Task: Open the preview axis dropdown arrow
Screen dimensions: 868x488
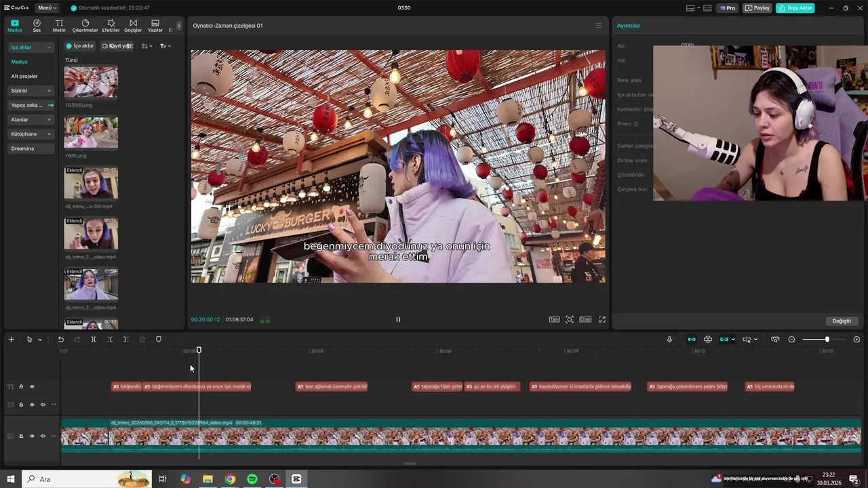Action: point(755,340)
